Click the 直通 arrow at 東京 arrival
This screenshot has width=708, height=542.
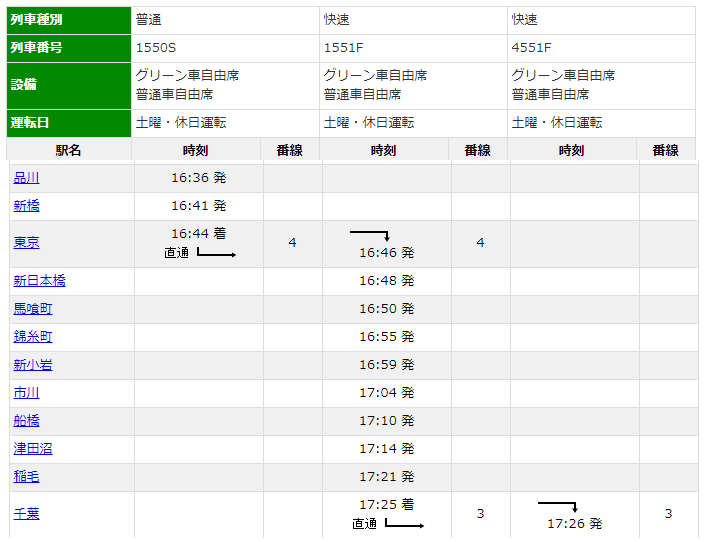pos(216,252)
